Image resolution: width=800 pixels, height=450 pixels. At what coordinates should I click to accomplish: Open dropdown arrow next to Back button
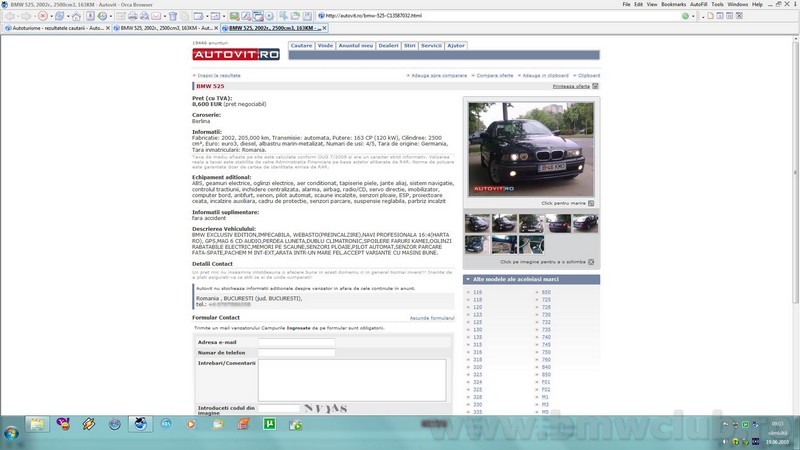17,16
